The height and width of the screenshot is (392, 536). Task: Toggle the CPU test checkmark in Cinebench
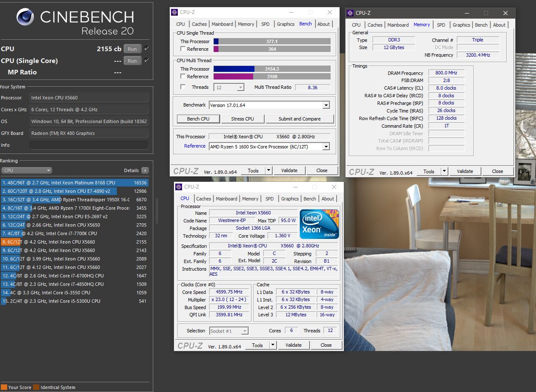click(146, 49)
